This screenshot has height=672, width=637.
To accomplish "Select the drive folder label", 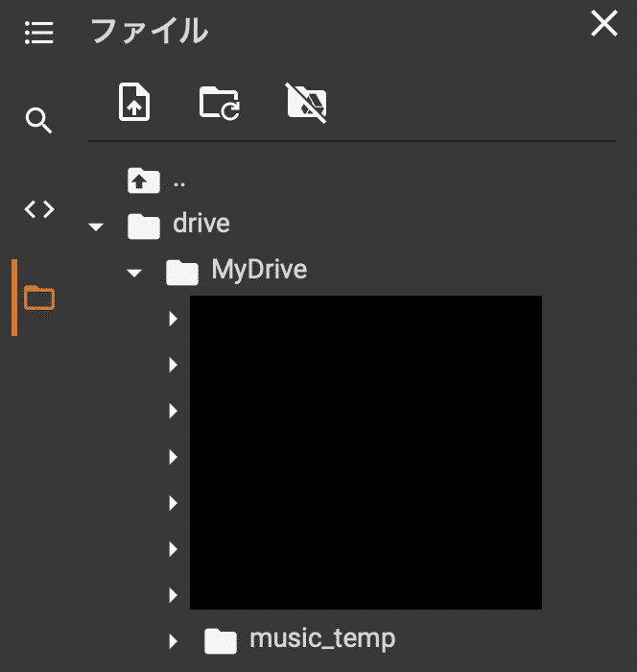I will [201, 225].
